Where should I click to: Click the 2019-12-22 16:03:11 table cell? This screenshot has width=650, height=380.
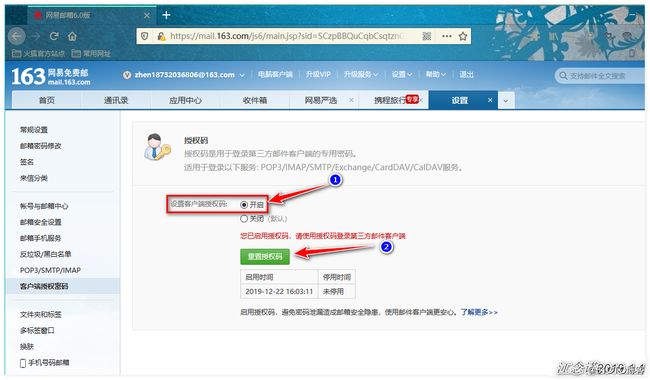[279, 291]
